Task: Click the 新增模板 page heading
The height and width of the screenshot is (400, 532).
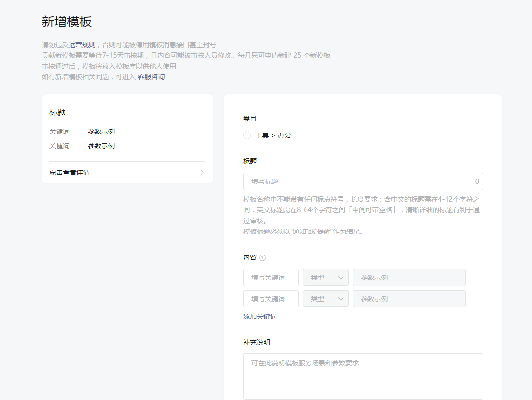Action: (67, 22)
